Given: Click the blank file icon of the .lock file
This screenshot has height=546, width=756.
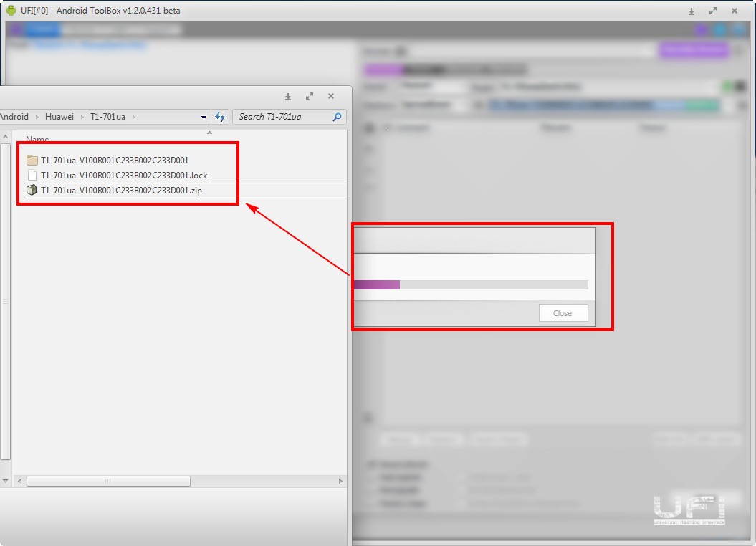Looking at the screenshot, I should (32, 175).
